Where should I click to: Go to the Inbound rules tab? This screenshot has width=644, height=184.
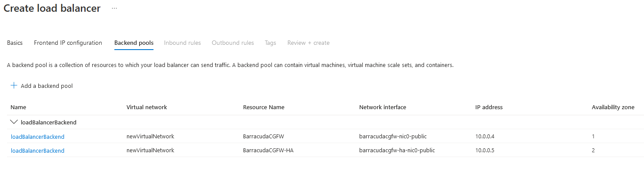(182, 43)
